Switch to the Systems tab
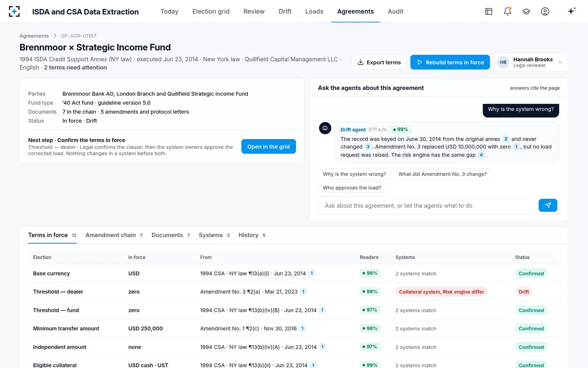The image size is (588, 368). pos(214,235)
